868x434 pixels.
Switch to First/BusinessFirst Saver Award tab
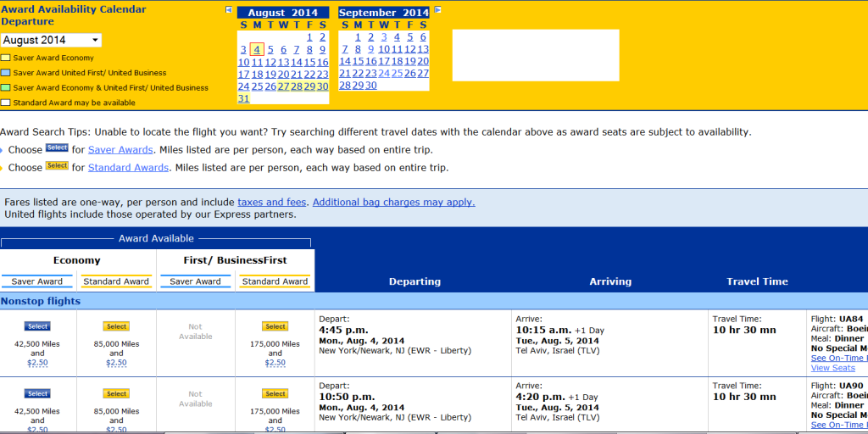tap(196, 281)
